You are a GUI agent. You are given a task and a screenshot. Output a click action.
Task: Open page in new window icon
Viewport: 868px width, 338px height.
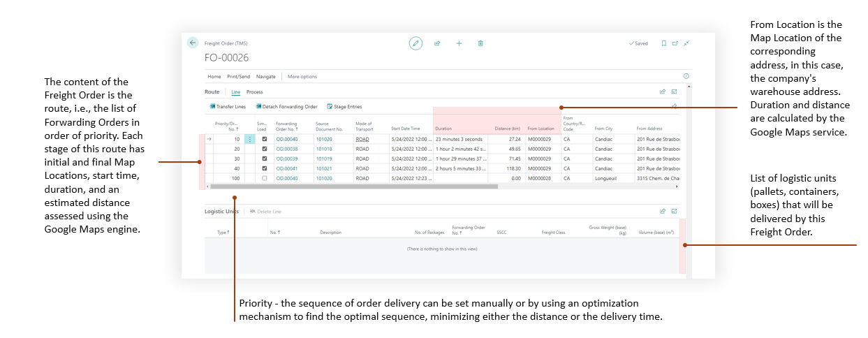pyautogui.click(x=675, y=43)
